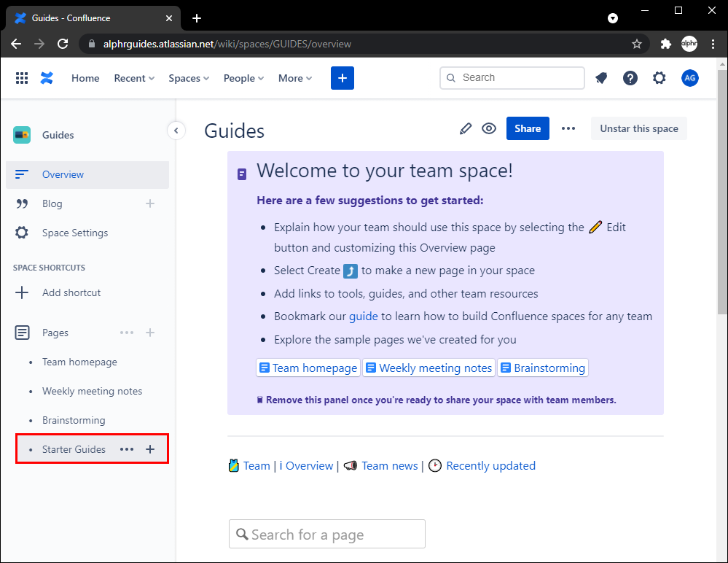Click the blue Create plus button
728x563 pixels.
tap(343, 78)
